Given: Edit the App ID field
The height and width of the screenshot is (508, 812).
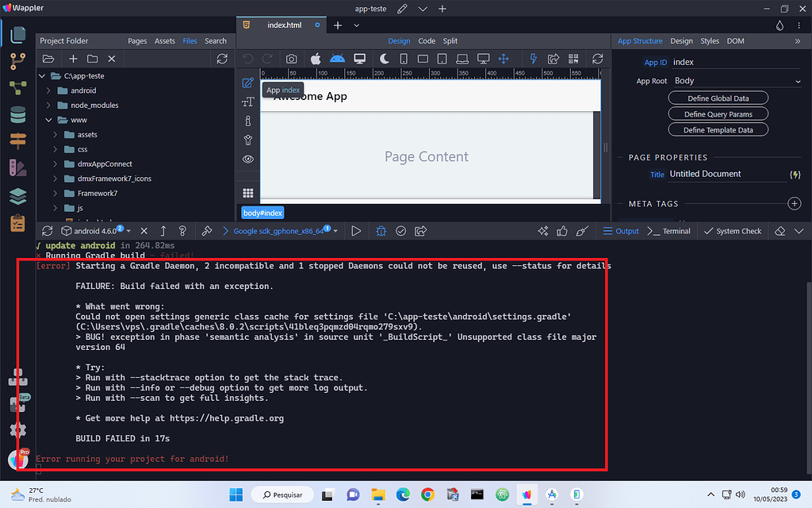Looking at the screenshot, I should click(x=737, y=62).
